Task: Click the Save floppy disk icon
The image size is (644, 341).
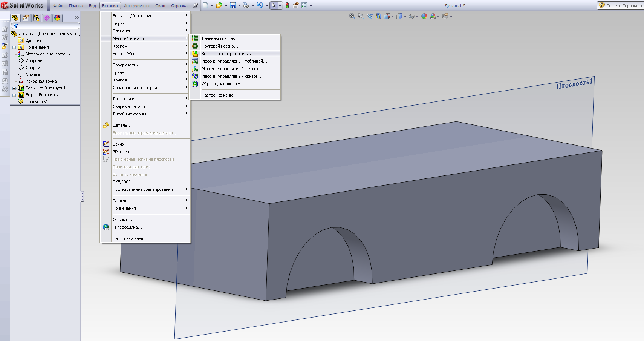Action: coord(233,6)
